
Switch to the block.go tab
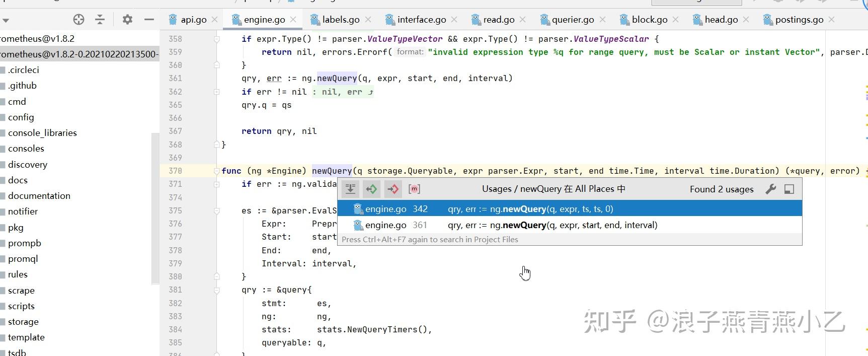[650, 20]
